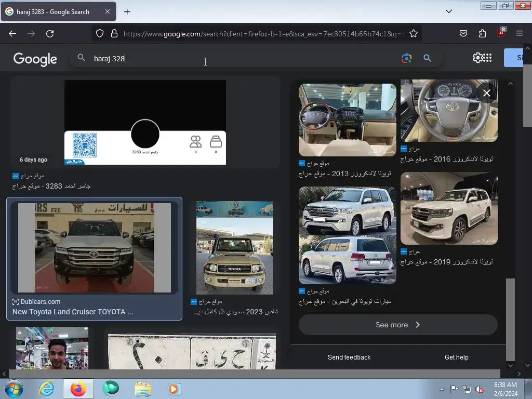Open the Firefox hamburger application menu
This screenshot has width=532, height=399.
pyautogui.click(x=520, y=34)
